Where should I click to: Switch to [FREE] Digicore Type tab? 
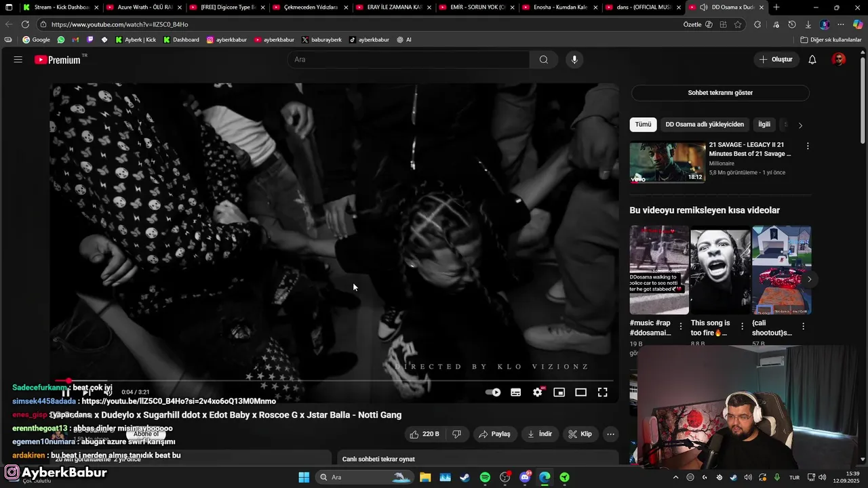pyautogui.click(x=227, y=7)
